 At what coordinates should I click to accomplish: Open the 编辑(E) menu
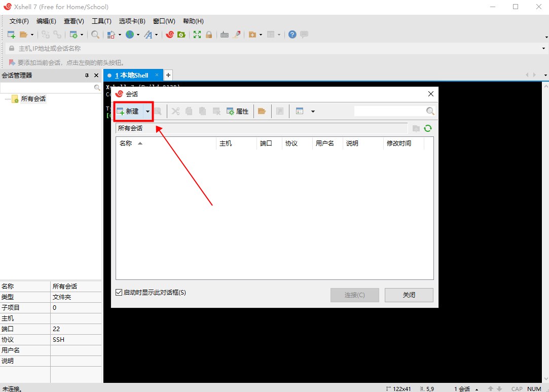coord(46,21)
